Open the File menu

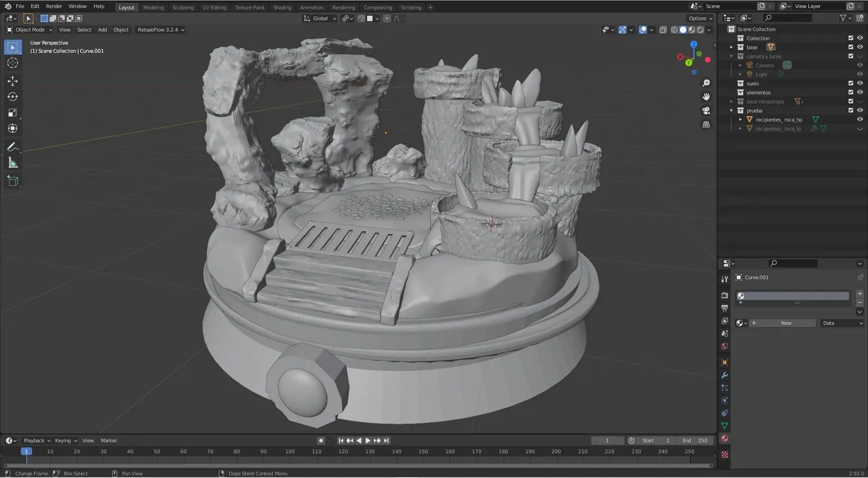pos(20,6)
